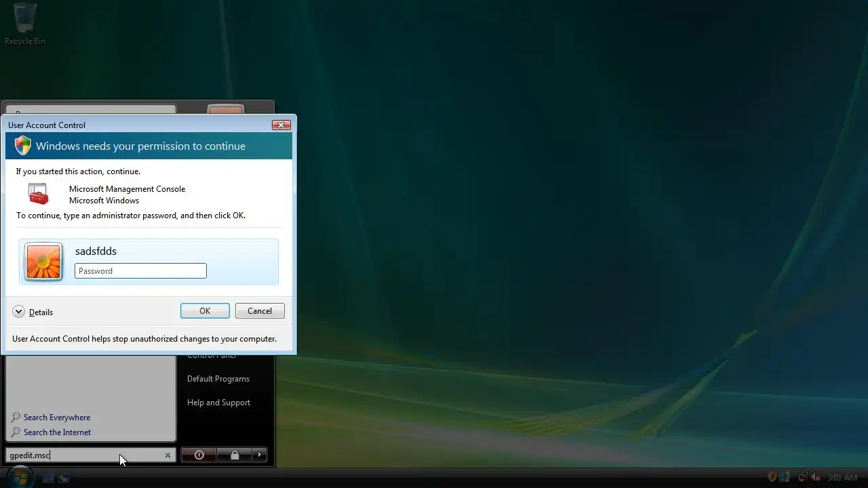The width and height of the screenshot is (868, 488).
Task: Click the Microsoft Management Console toolbox icon
Action: coord(39,194)
